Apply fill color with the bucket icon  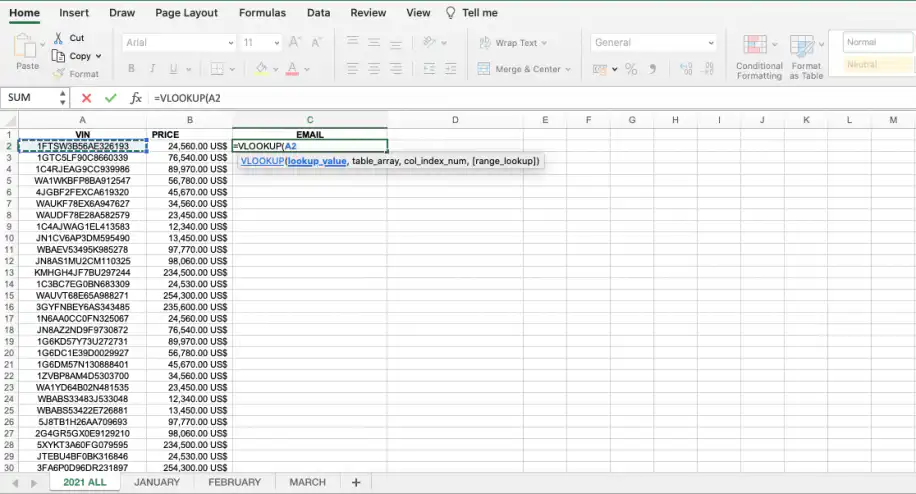coord(262,69)
